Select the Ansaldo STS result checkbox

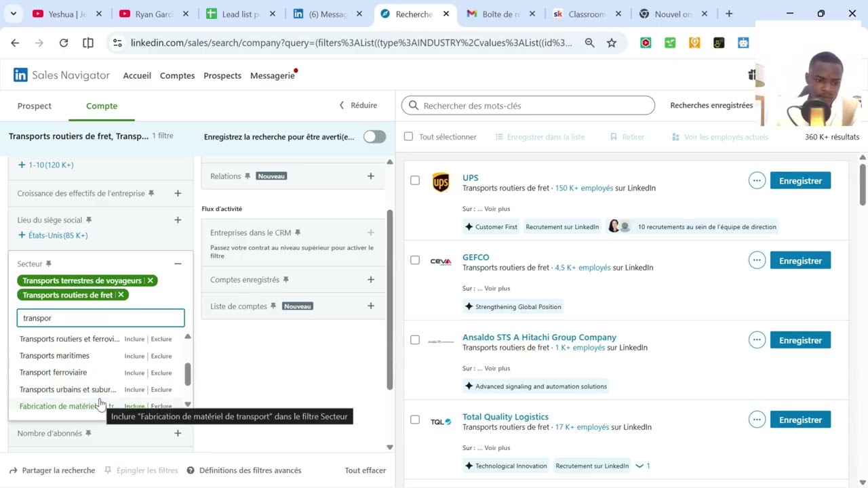click(x=415, y=340)
